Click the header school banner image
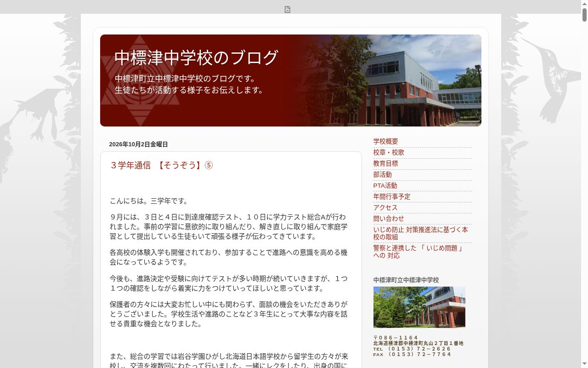588x368 pixels. coord(290,80)
